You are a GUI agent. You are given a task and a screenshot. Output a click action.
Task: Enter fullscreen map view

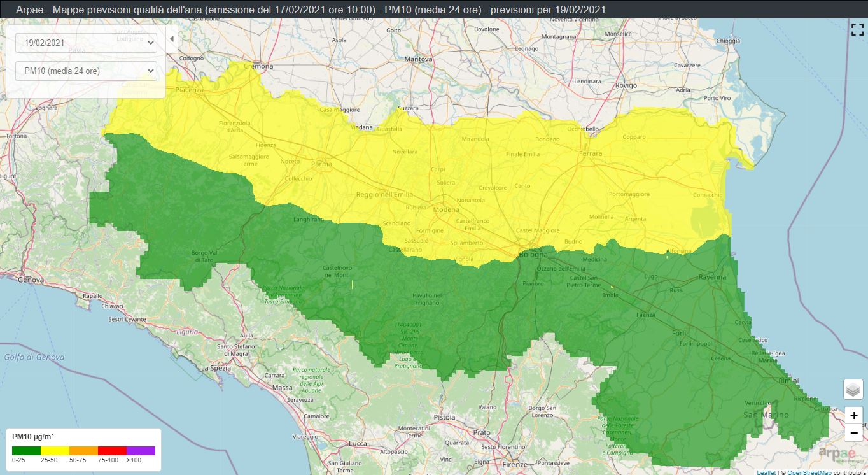(857, 29)
